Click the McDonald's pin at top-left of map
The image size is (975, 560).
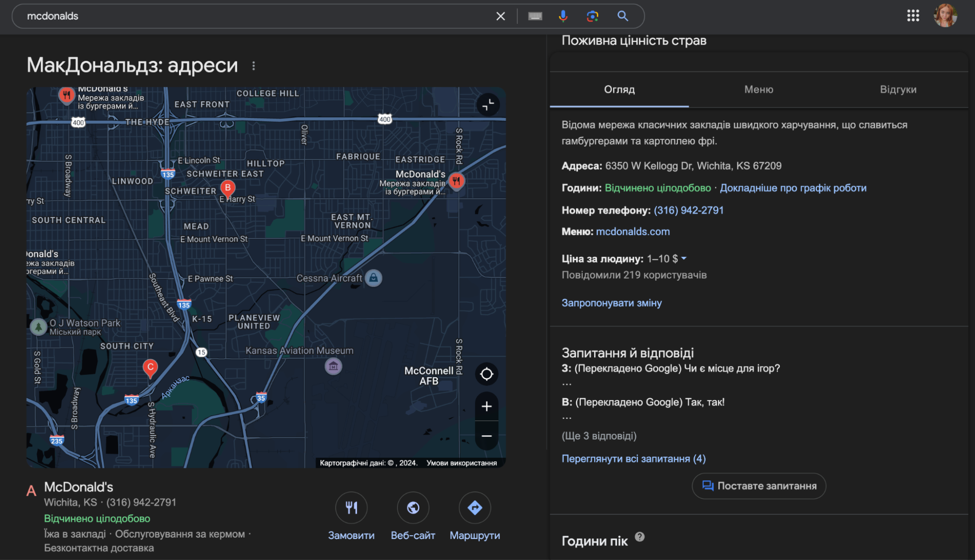(x=66, y=95)
